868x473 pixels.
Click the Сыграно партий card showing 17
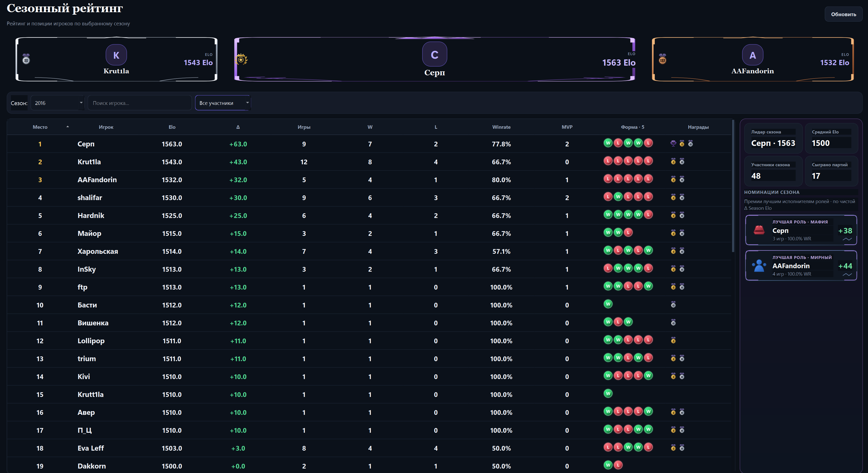831,171
